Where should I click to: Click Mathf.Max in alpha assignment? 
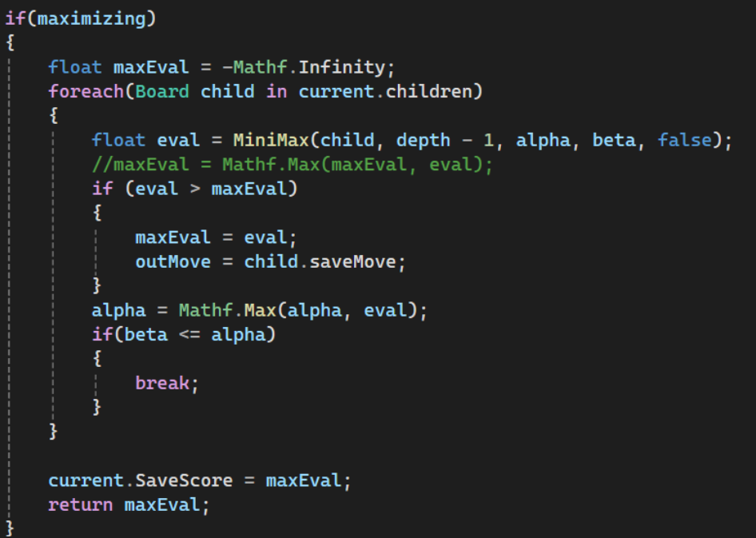(228, 310)
